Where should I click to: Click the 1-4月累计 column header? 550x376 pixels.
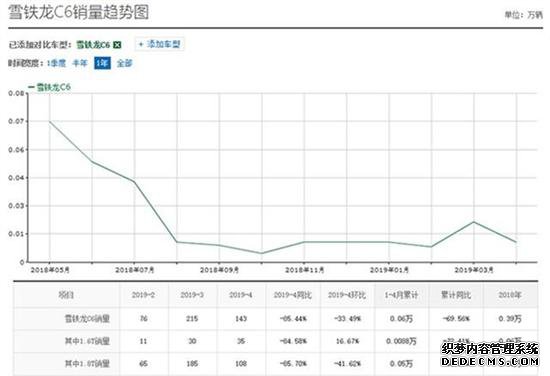tap(401, 295)
